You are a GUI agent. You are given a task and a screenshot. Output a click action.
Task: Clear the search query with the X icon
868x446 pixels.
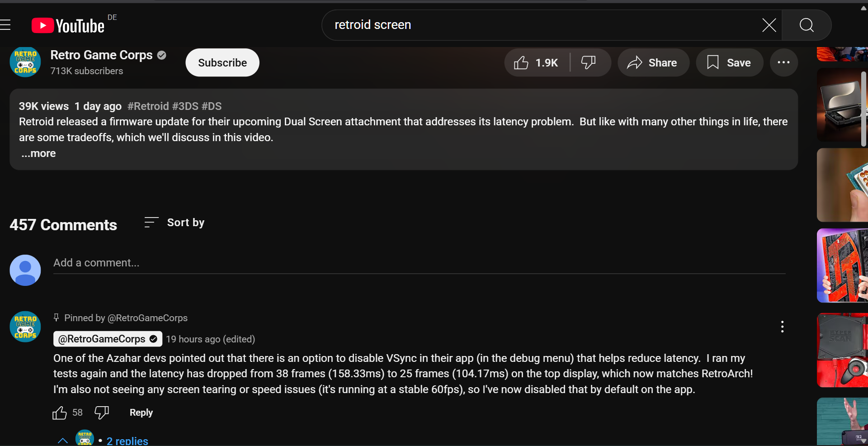coord(769,25)
